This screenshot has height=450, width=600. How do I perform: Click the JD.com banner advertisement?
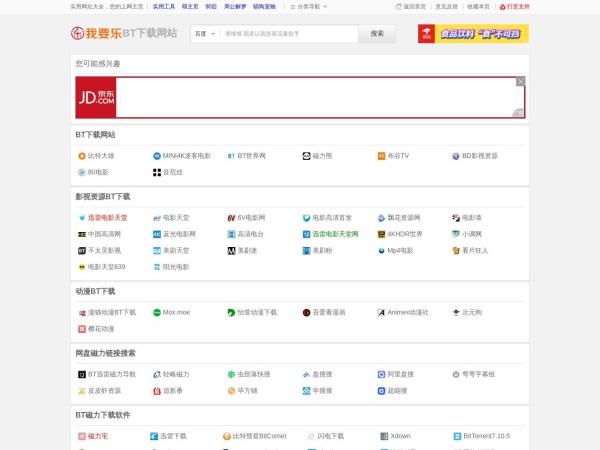(300, 98)
